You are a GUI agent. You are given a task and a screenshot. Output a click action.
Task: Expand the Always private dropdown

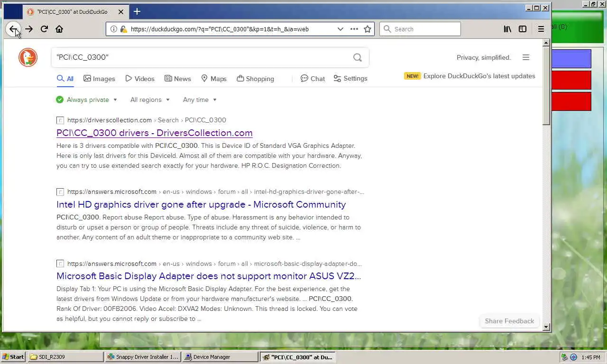pyautogui.click(x=86, y=100)
